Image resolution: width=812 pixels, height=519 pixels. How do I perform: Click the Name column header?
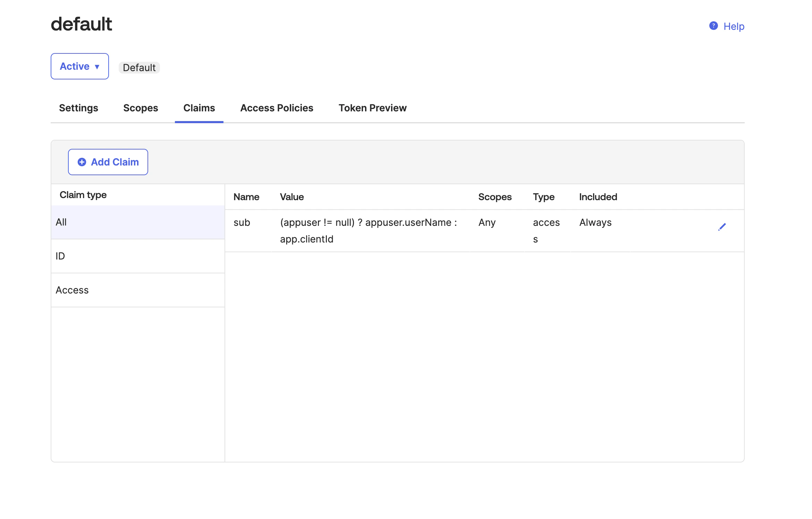click(x=246, y=197)
